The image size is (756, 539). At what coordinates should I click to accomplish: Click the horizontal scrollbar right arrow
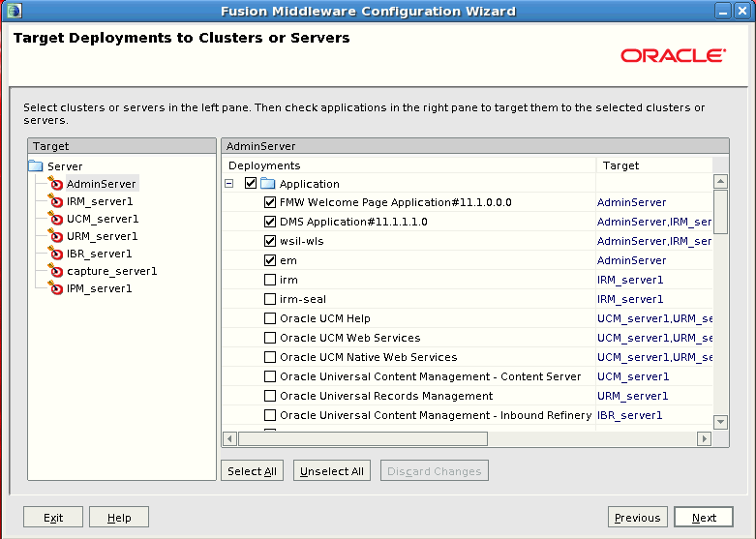[705, 438]
